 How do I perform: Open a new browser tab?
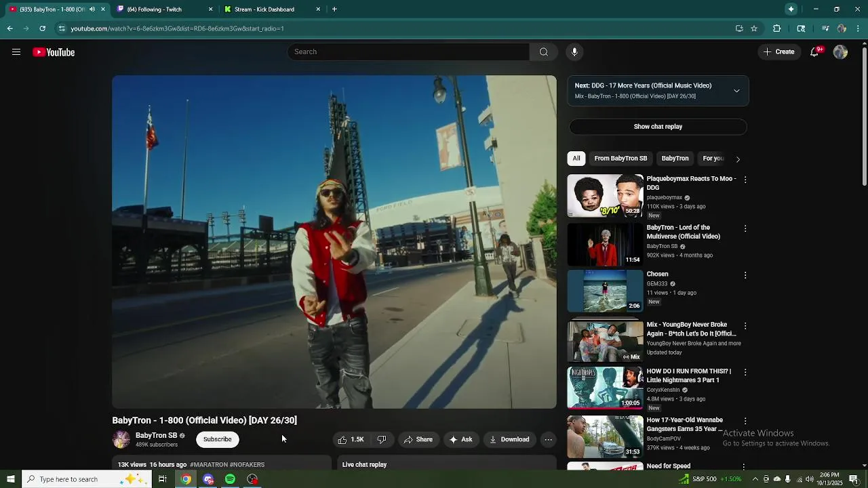[334, 9]
